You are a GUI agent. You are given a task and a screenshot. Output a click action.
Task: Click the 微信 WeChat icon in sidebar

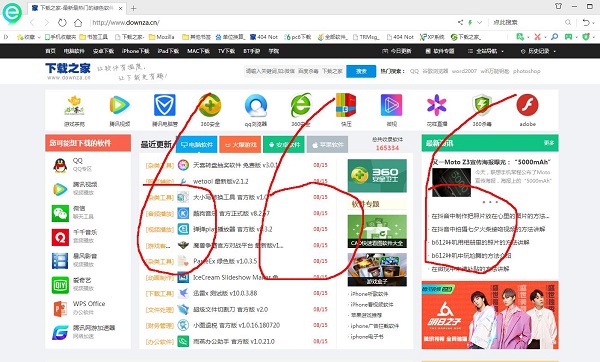click(x=60, y=213)
